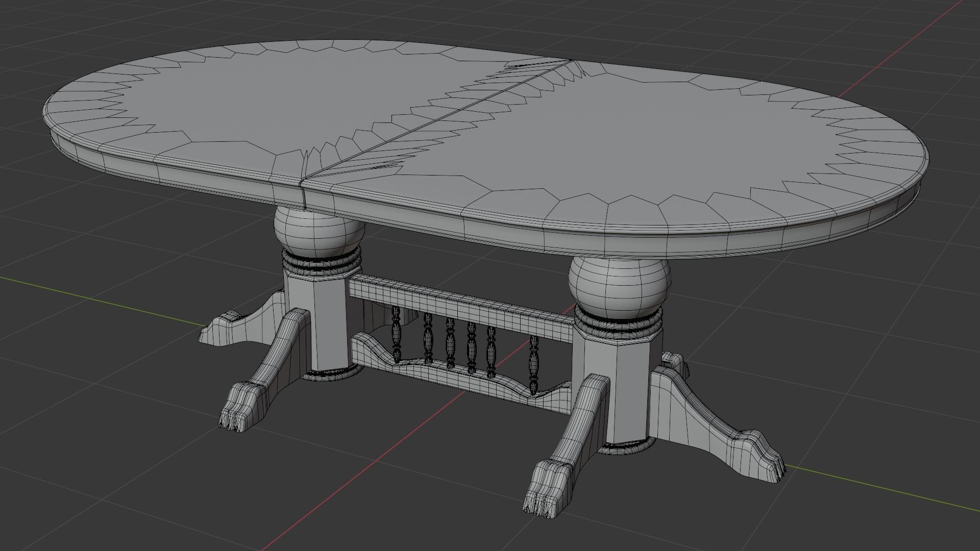The height and width of the screenshot is (551, 980).
Task: Click the right spherical pedestal ball
Action: [619, 288]
